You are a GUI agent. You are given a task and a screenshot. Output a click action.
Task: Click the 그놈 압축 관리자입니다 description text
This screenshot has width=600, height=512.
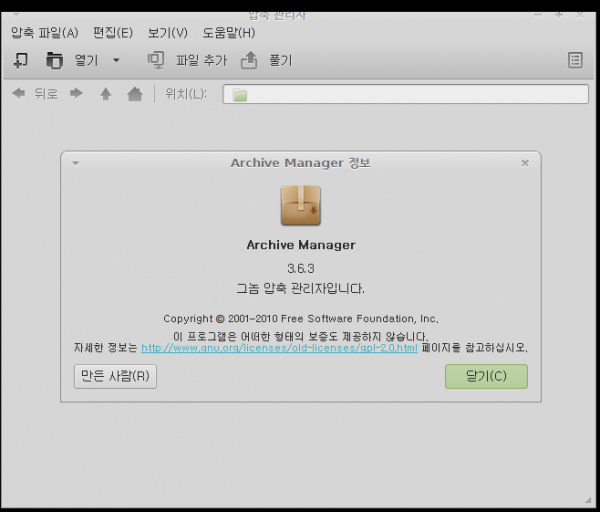point(301,288)
